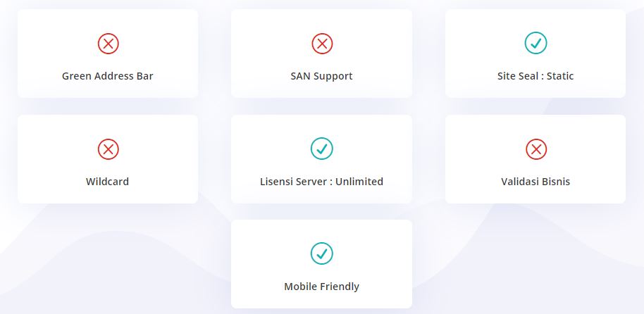
Task: Click the red X icon above Wildcard
Action: pyautogui.click(x=108, y=149)
